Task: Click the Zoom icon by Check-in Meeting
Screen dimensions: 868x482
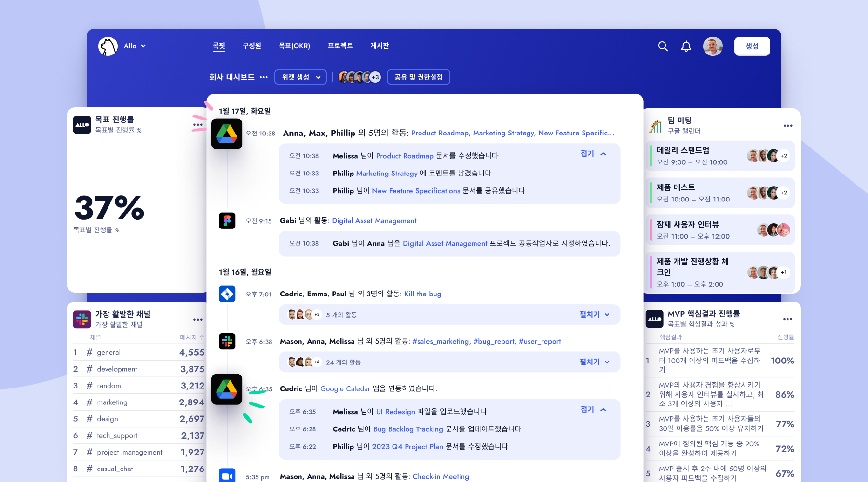Action: click(227, 476)
